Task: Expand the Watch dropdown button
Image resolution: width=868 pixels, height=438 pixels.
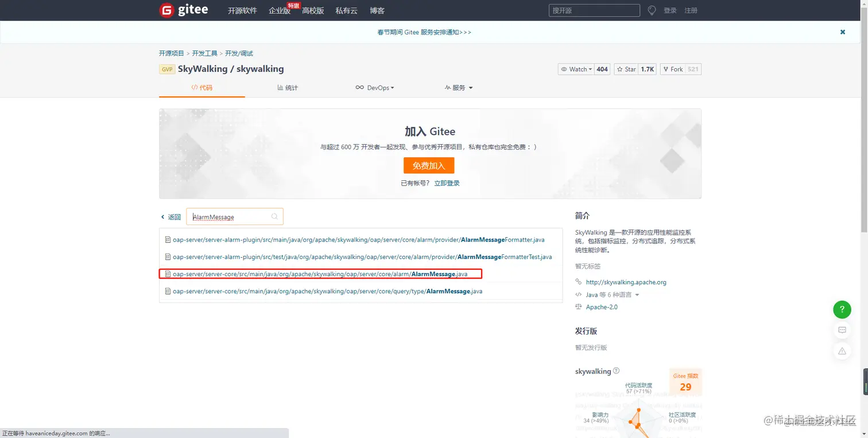Action: click(x=576, y=69)
